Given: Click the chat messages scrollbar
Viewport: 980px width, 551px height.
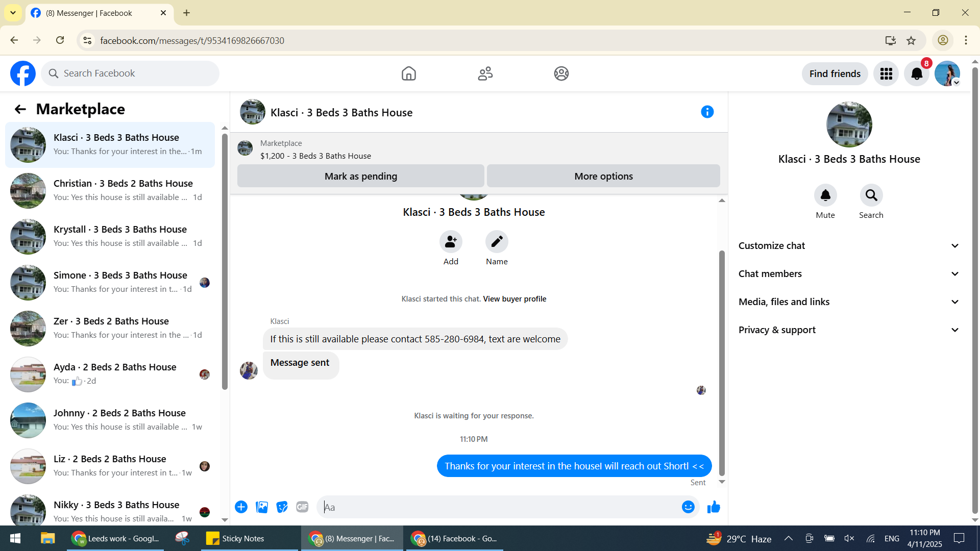Looking at the screenshot, I should 722,363.
